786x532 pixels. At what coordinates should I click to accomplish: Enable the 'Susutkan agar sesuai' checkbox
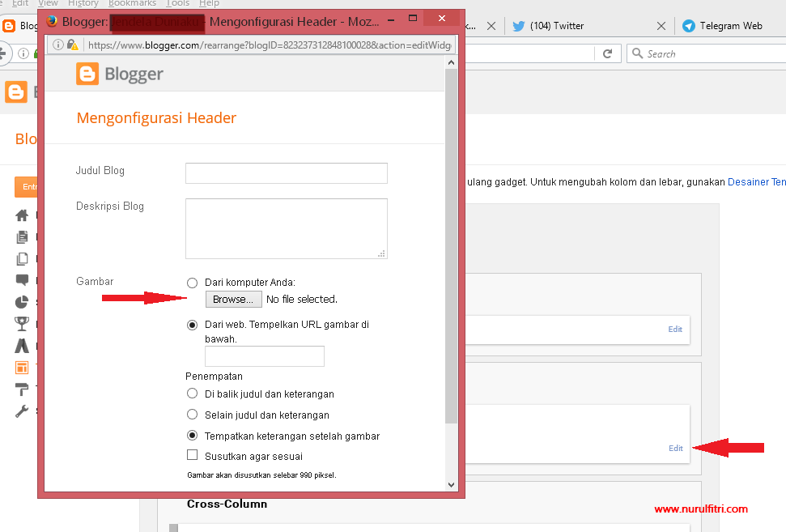192,455
